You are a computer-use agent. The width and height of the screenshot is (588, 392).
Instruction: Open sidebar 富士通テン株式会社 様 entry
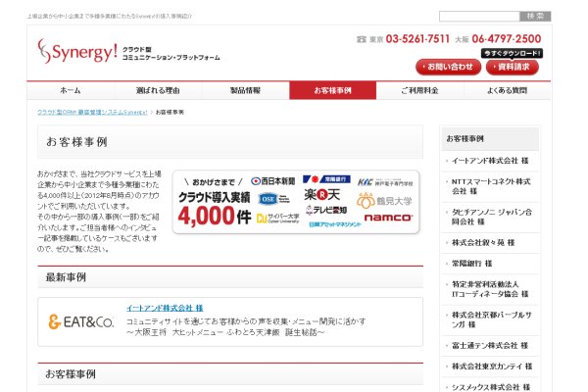[x=490, y=346]
